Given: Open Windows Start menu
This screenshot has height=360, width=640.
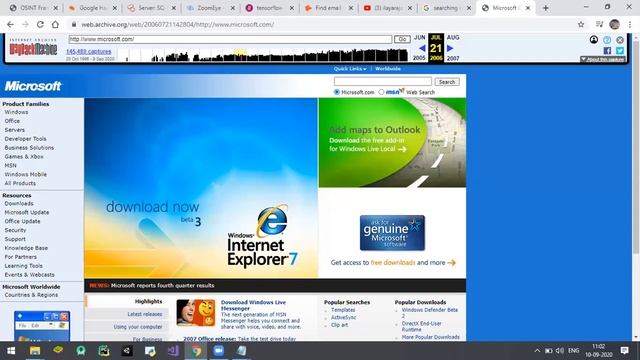Looking at the screenshot, I should coord(11,351).
